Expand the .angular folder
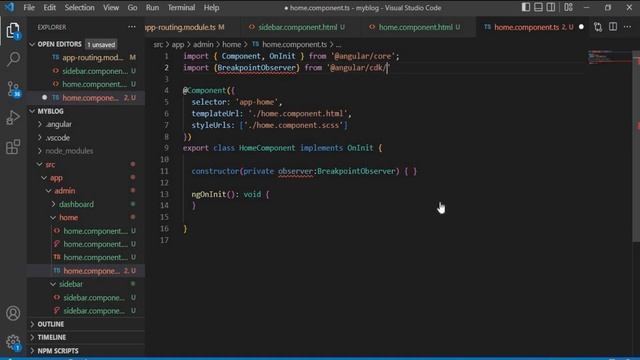 point(59,124)
